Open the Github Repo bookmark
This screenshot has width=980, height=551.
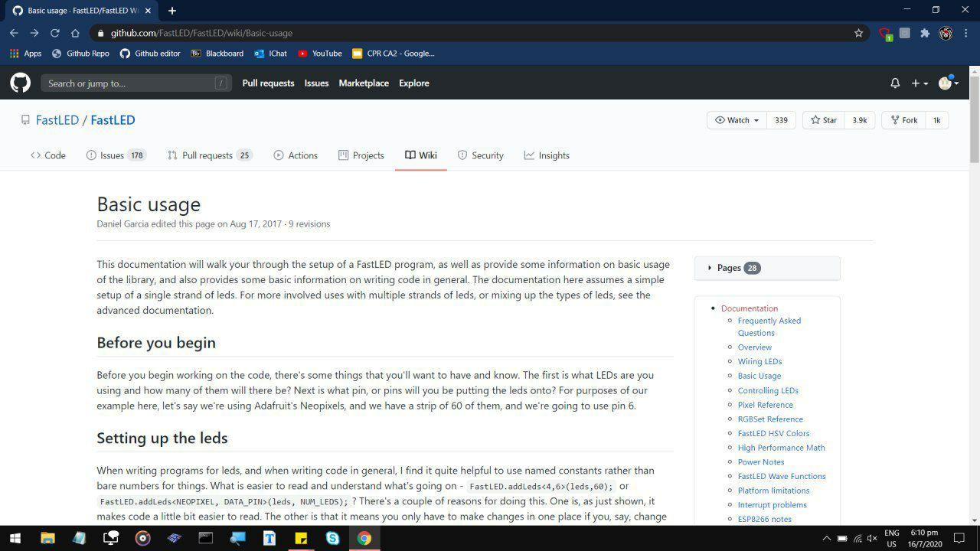click(80, 54)
